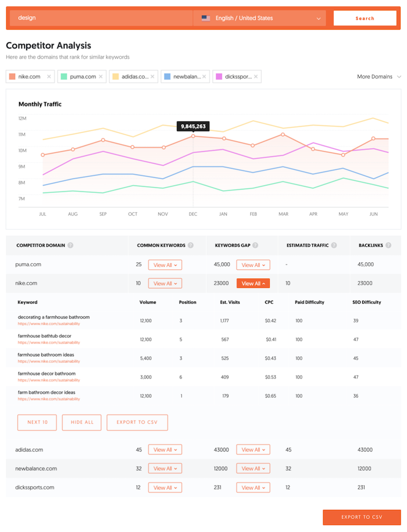
Task: Expand keywords gap View All for puma.com
Action: coord(254,265)
